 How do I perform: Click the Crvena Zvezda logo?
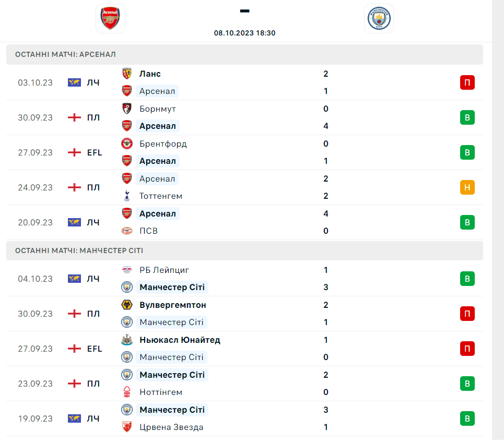[x=127, y=427]
